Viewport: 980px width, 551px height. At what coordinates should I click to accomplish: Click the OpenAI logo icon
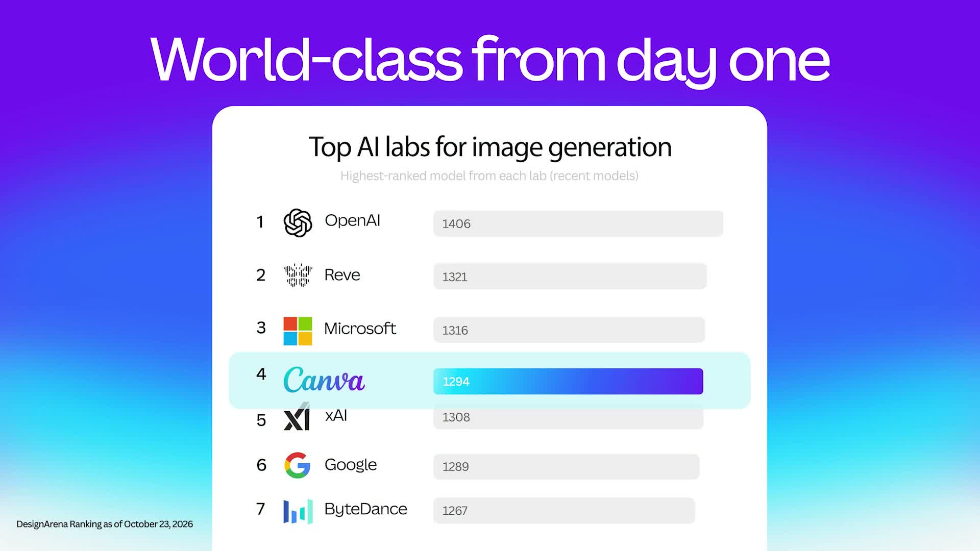point(298,223)
